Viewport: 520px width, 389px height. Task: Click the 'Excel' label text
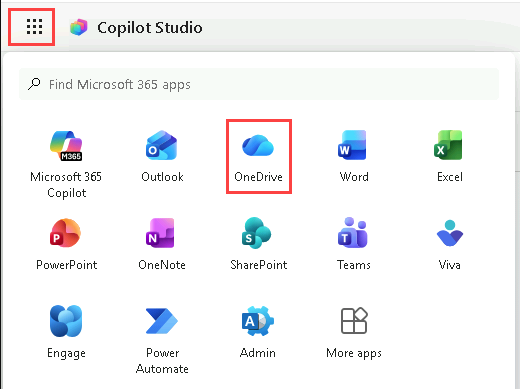(x=450, y=177)
